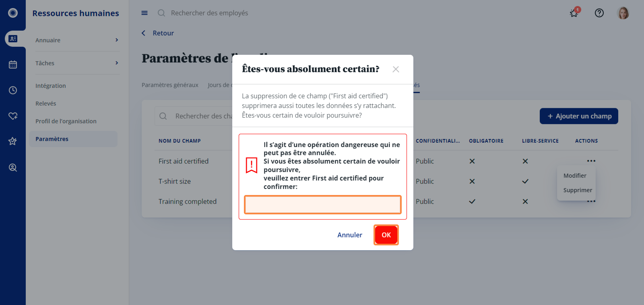Toggle the hamburger menu icon
Viewport: 644px width, 305px height.
pyautogui.click(x=144, y=13)
